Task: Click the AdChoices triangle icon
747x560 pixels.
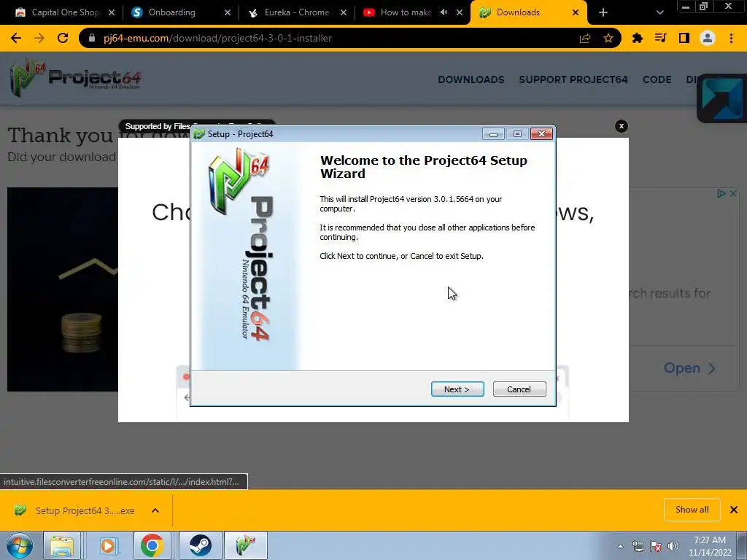Action: 721,193
